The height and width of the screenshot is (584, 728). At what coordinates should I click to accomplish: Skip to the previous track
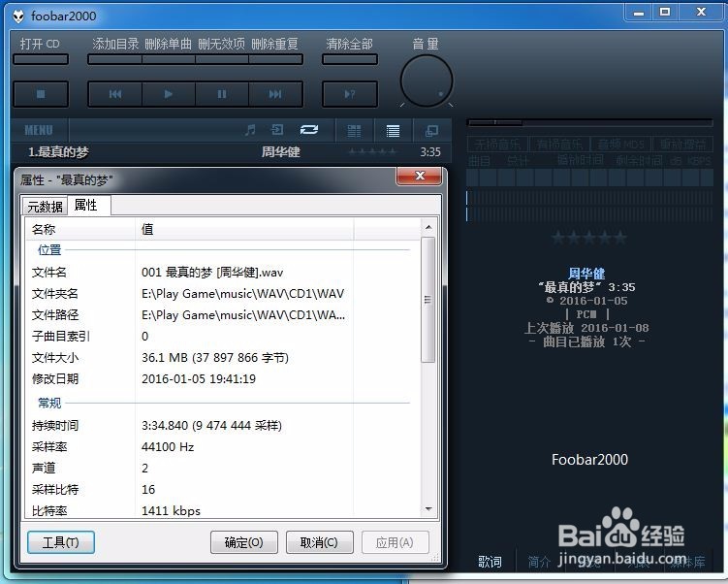[x=115, y=94]
